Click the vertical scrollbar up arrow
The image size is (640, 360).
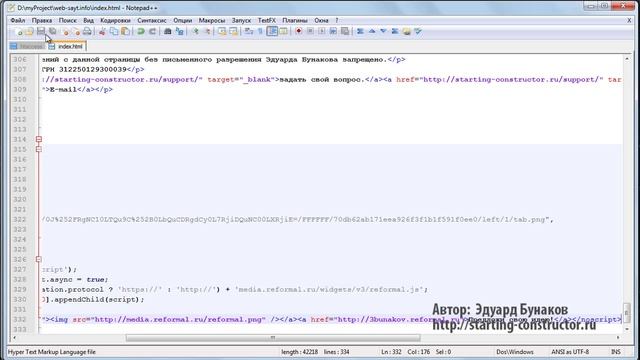click(627, 59)
